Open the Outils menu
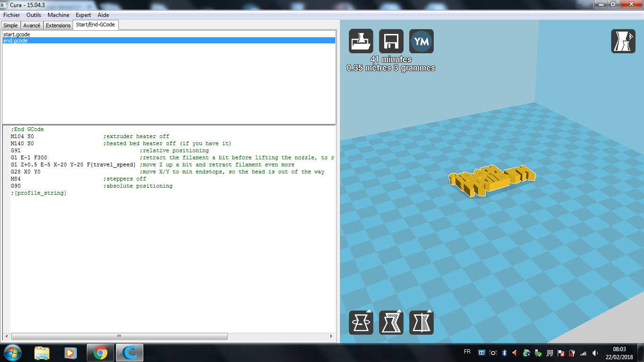Viewport: 644px width, 362px height. click(34, 15)
